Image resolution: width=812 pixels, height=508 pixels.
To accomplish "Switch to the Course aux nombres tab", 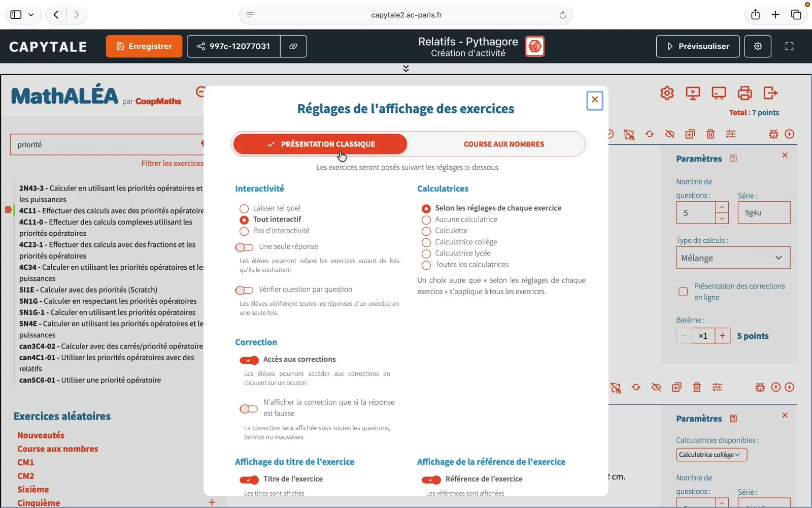I will (x=503, y=144).
